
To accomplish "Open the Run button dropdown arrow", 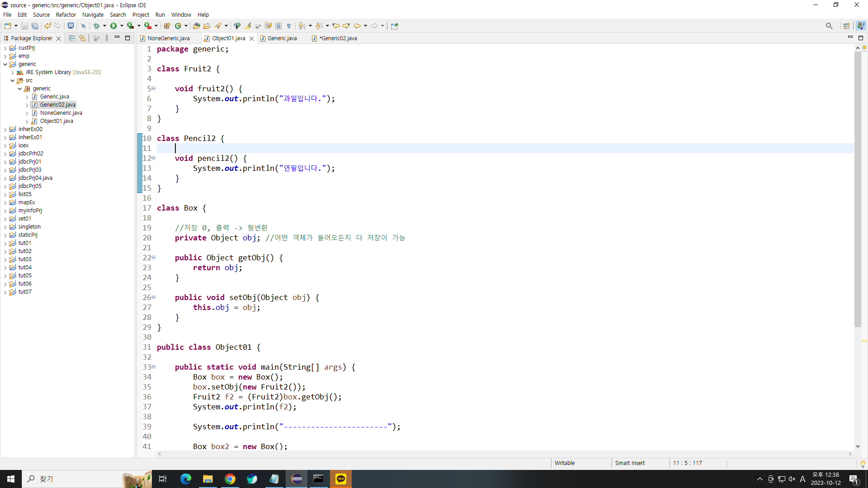I will tap(122, 26).
